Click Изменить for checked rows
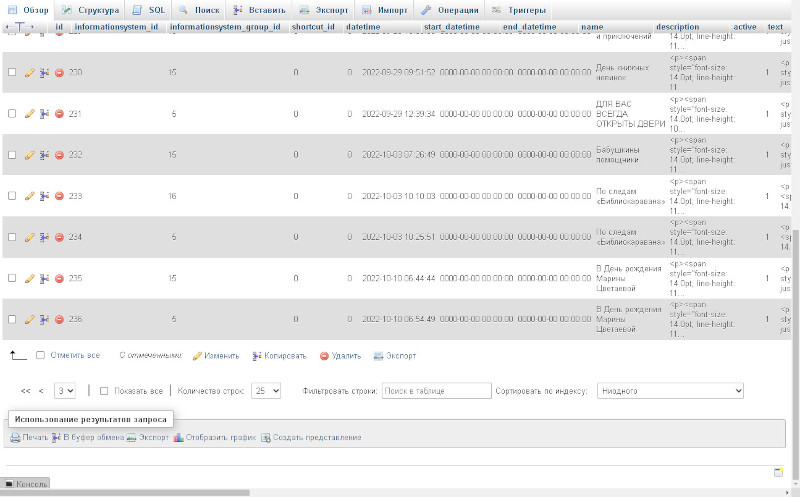This screenshot has height=497, width=800. [x=216, y=356]
